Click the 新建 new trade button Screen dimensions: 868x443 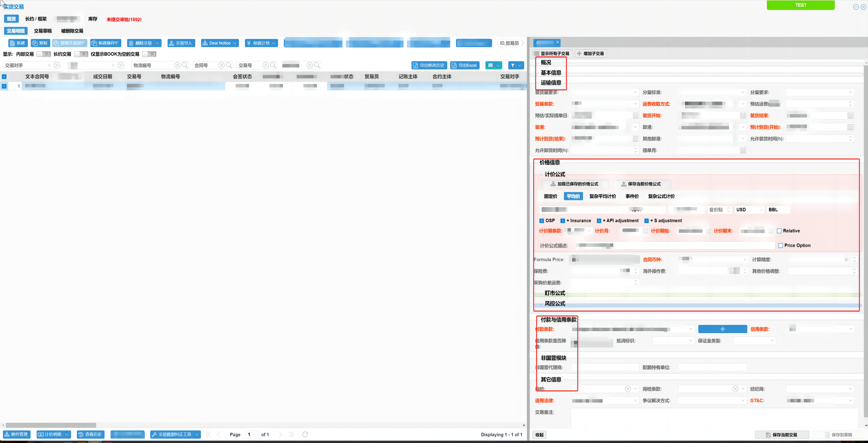point(18,43)
